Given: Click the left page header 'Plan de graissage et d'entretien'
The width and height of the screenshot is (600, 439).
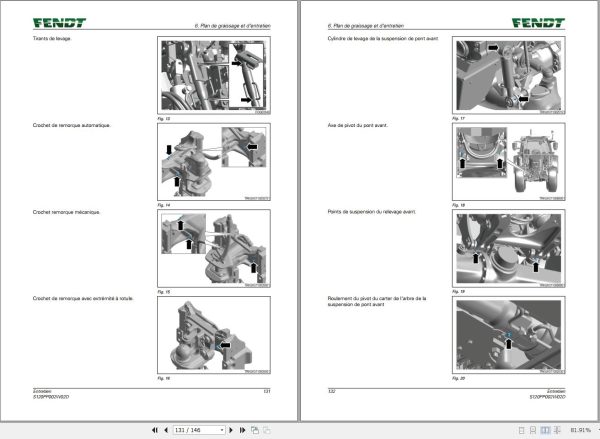Looking at the screenshot, I should pyautogui.click(x=233, y=26).
